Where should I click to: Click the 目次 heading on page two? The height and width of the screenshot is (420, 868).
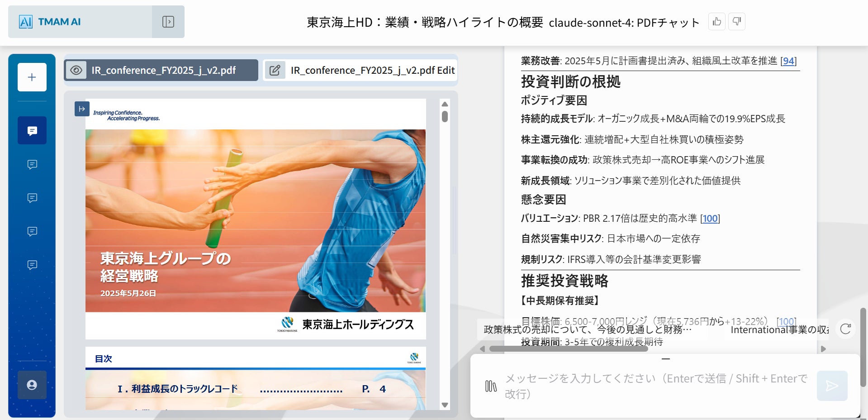tap(104, 358)
